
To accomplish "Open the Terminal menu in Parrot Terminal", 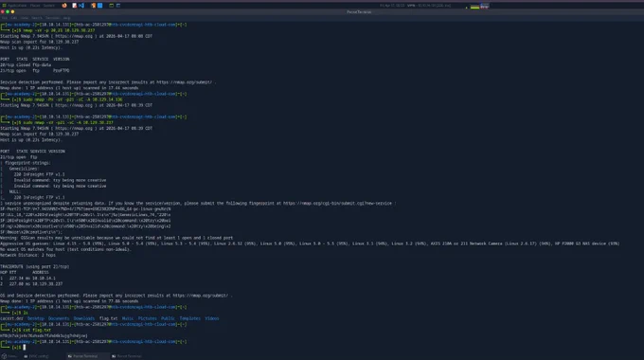I will (53, 18).
